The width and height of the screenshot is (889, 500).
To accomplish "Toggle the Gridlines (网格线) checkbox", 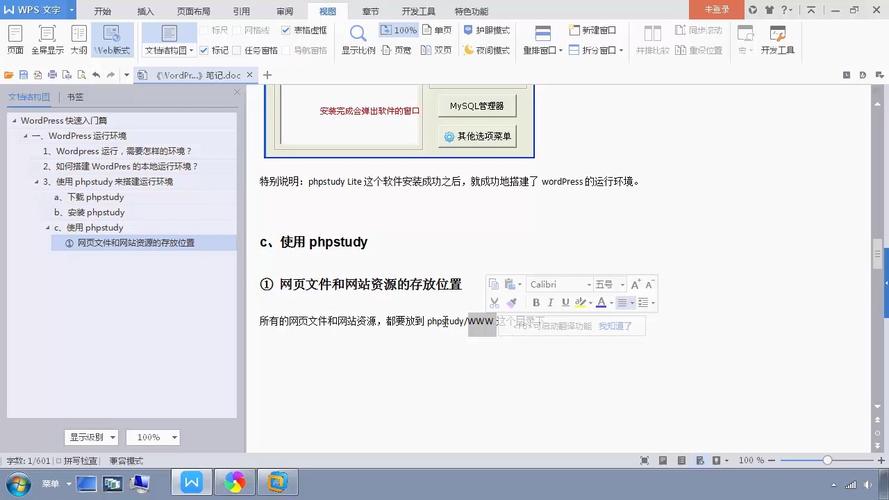I will (x=238, y=30).
